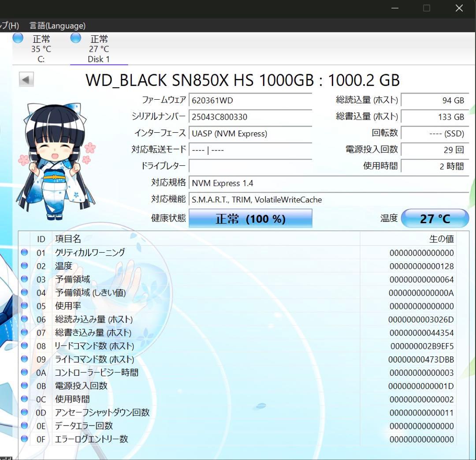Click the 項目名 column header
The height and width of the screenshot is (460, 476).
pyautogui.click(x=206, y=239)
